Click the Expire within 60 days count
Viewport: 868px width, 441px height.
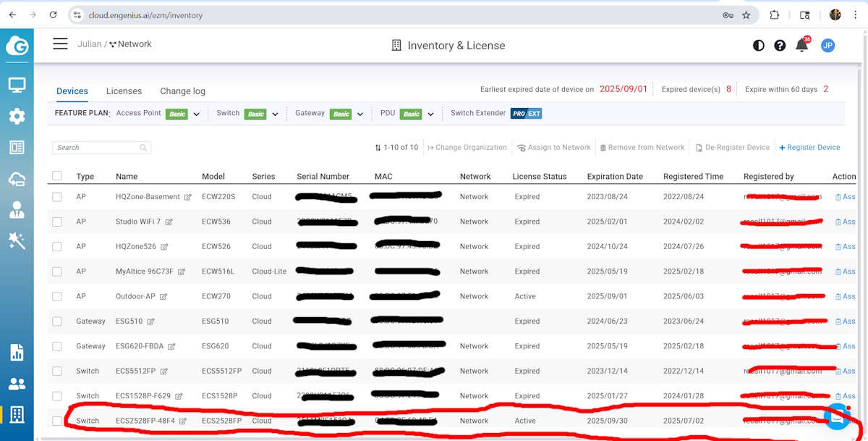(825, 89)
